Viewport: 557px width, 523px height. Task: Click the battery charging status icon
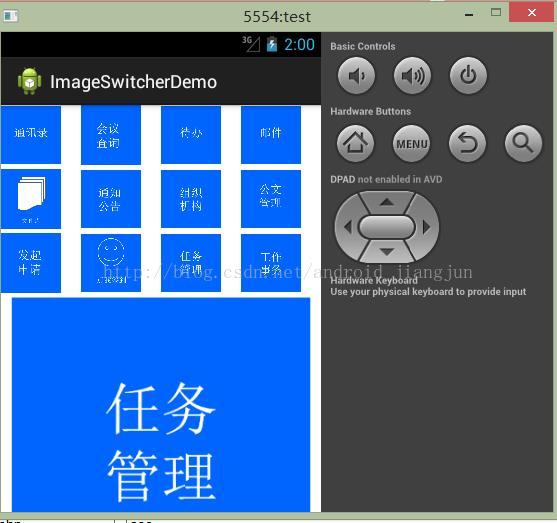[272, 44]
